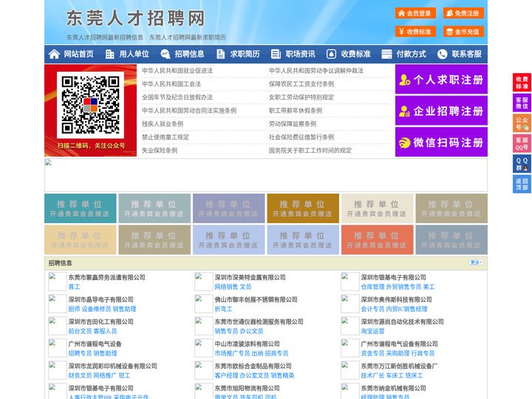The height and width of the screenshot is (399, 532).
Task: Click the 免费注册 button
Action: [463, 13]
